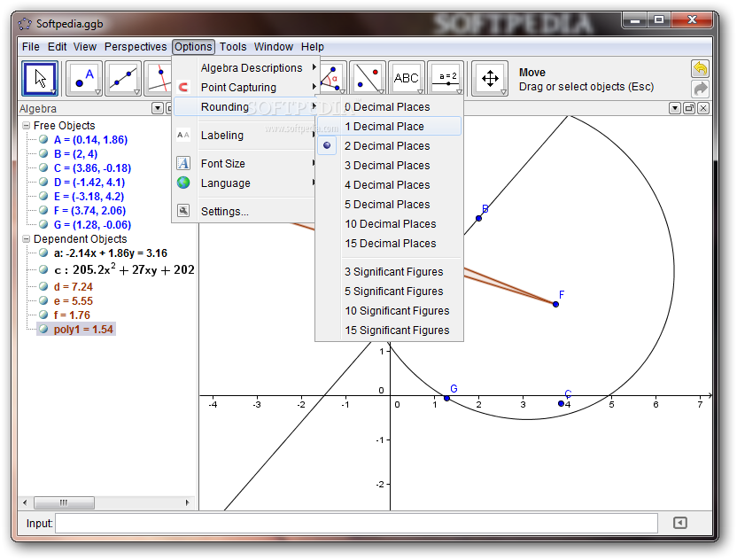The height and width of the screenshot is (560, 737).
Task: Select the Insert Text ABC tool
Action: click(x=406, y=79)
